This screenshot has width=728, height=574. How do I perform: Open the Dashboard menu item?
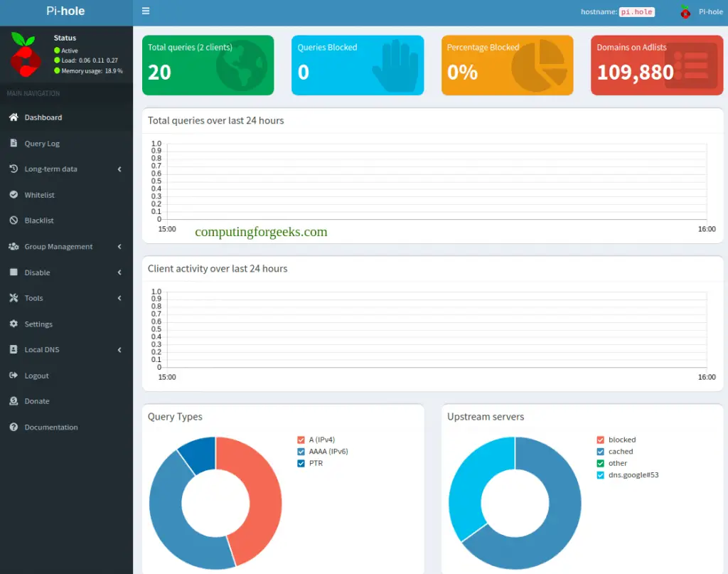point(66,117)
